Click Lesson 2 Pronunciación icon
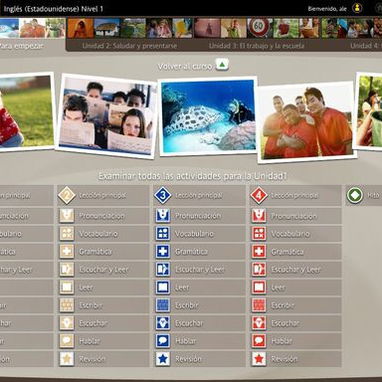The height and width of the screenshot is (382, 382). (x=67, y=216)
